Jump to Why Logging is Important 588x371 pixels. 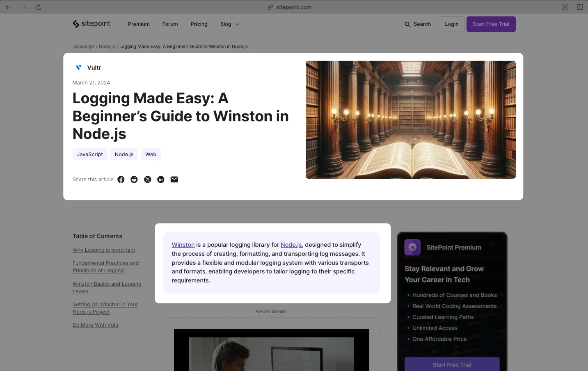point(104,250)
